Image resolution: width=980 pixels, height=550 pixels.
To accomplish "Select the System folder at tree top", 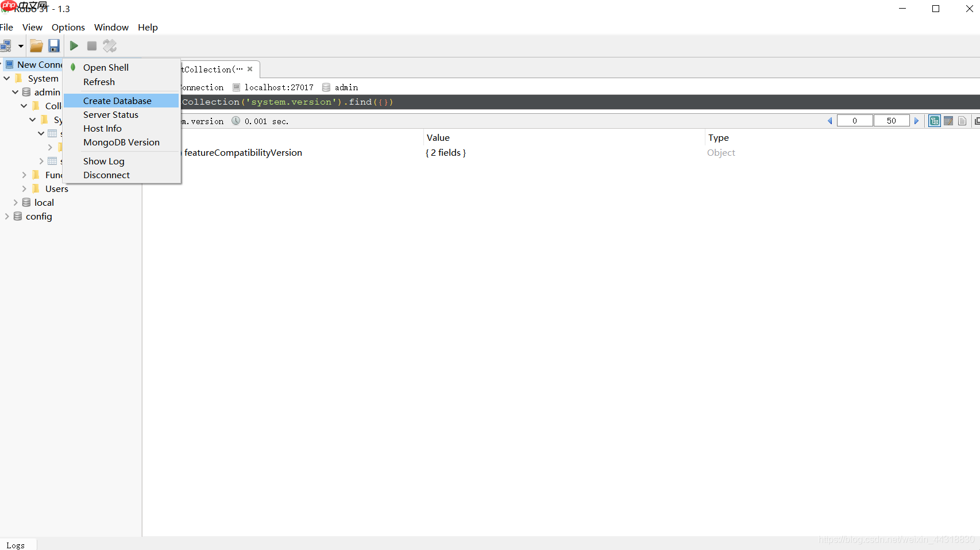I will coord(43,78).
